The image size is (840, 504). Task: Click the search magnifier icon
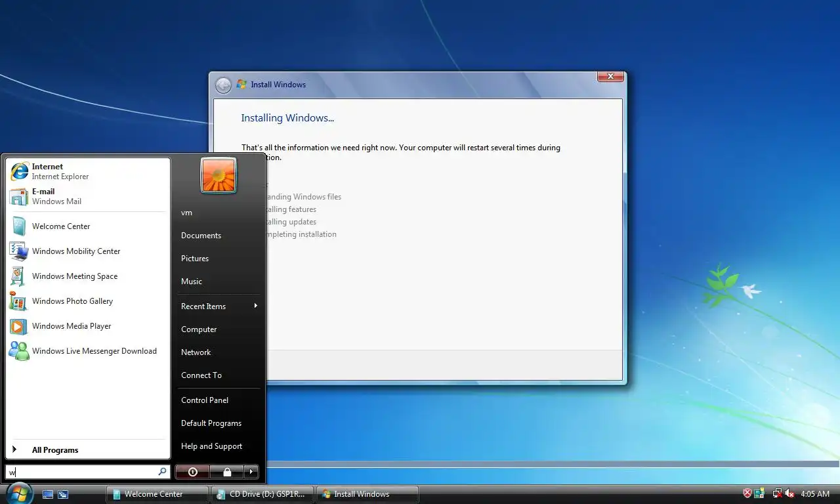click(x=163, y=472)
